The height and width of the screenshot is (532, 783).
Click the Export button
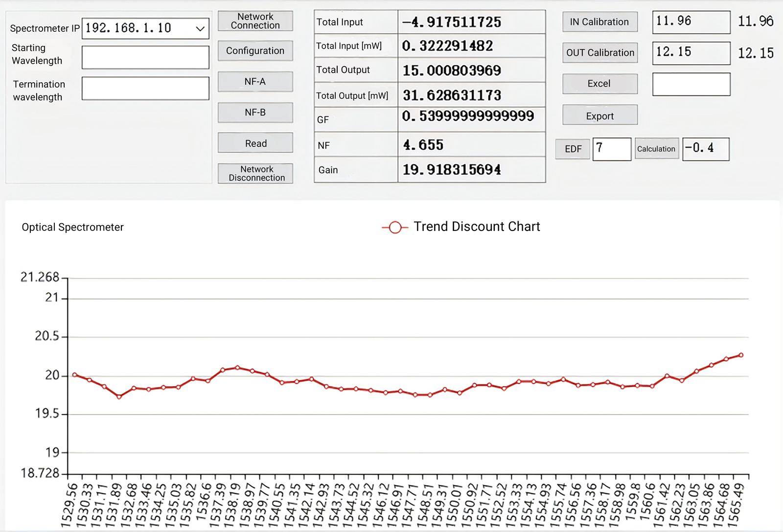[x=599, y=116]
